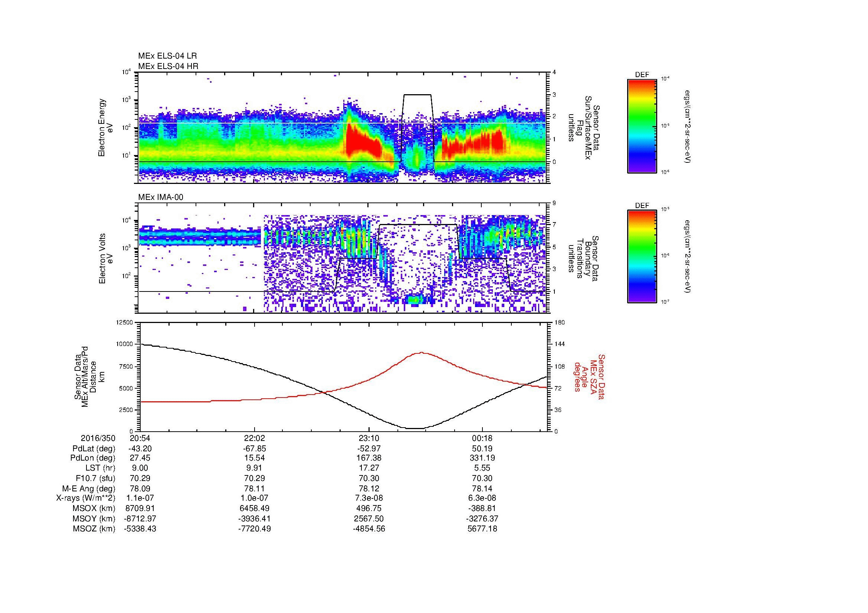Click the 00:18 time tick label

pyautogui.click(x=482, y=438)
